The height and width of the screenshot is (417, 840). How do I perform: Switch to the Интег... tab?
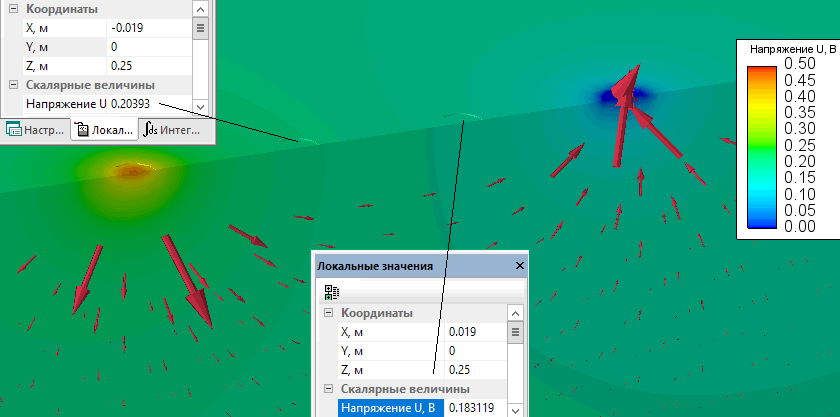(172, 130)
